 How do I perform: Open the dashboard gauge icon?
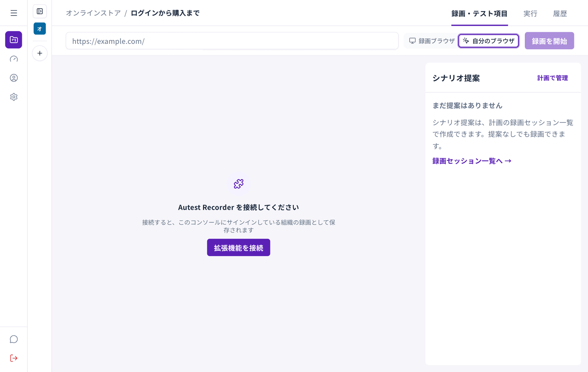click(14, 59)
